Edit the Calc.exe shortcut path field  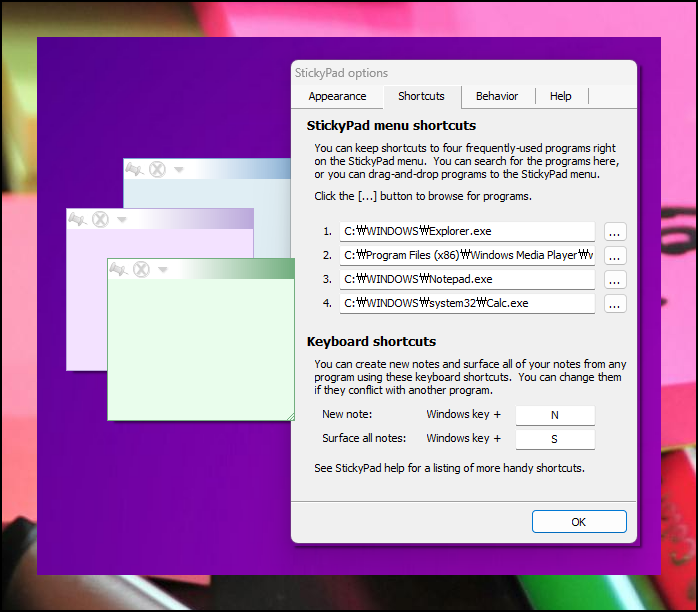[x=467, y=304]
